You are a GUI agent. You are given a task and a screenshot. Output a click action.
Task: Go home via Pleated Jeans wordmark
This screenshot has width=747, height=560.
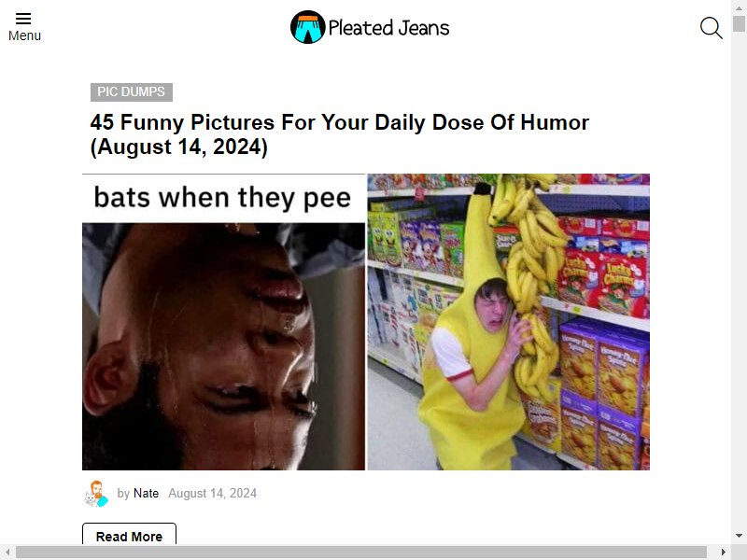click(388, 28)
